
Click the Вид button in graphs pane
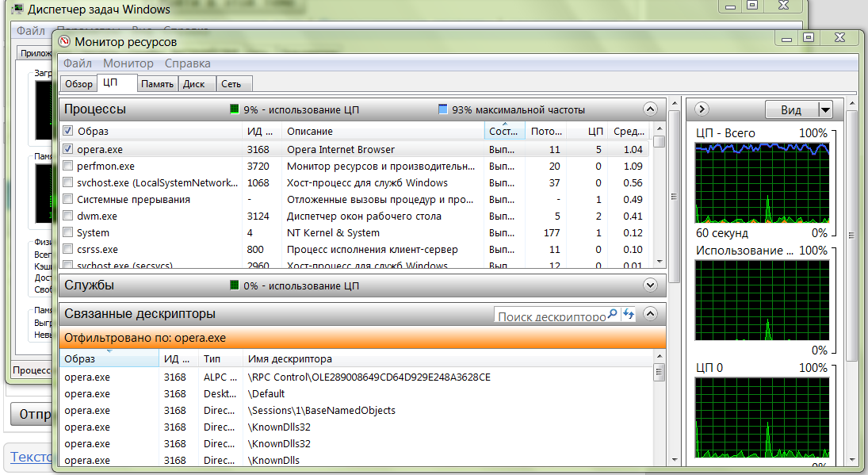tap(792, 109)
